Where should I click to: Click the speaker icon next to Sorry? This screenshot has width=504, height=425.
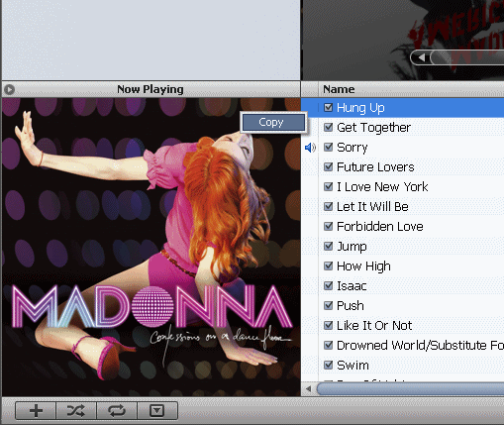(310, 148)
